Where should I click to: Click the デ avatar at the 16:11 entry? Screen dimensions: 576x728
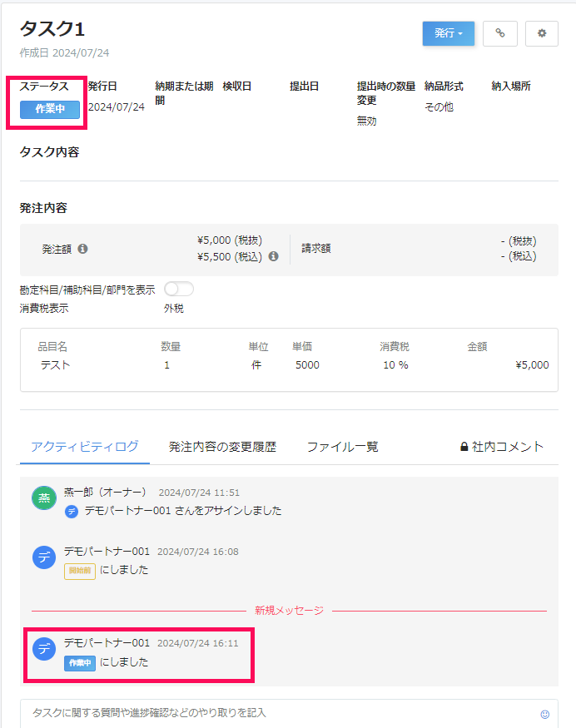pos(44,649)
